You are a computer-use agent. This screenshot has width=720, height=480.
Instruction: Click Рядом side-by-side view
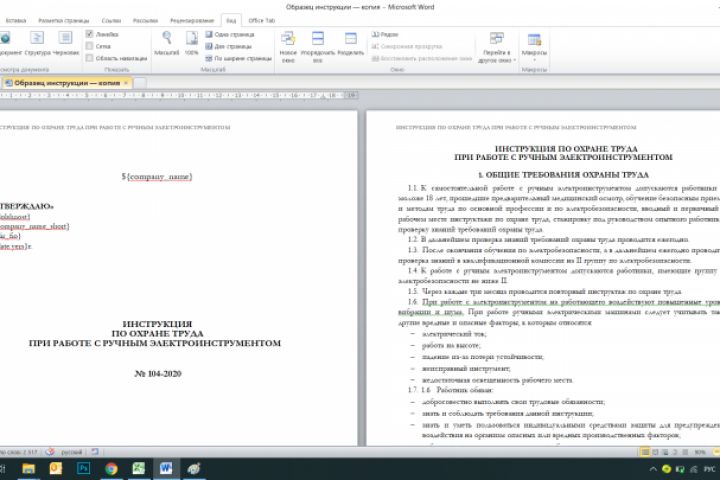tap(385, 34)
